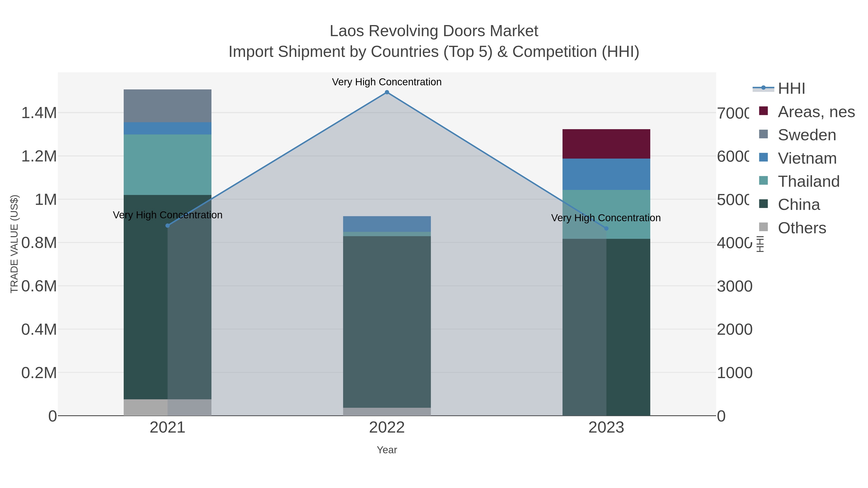
Task: Select the 2023 HHI data point
Action: [x=607, y=228]
